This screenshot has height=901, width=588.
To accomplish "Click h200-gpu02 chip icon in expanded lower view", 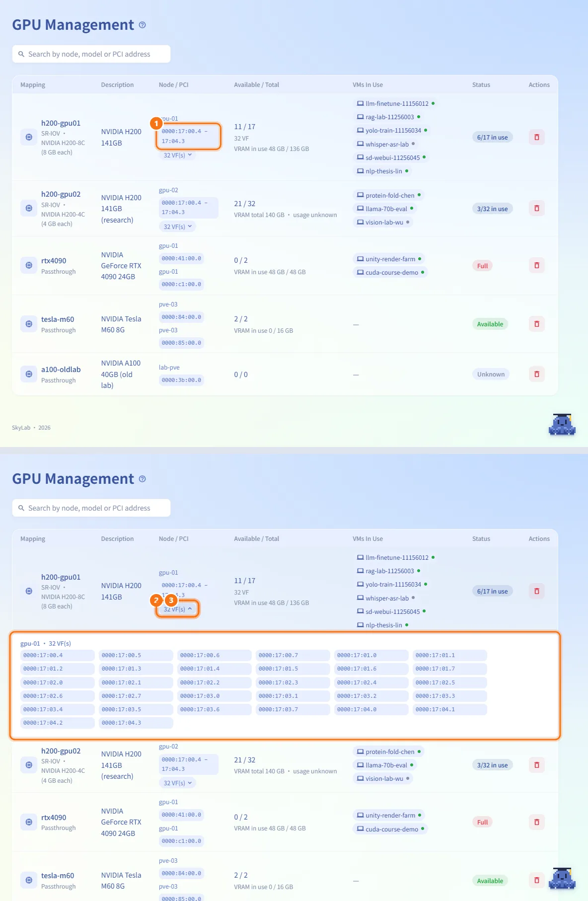I will pos(29,765).
